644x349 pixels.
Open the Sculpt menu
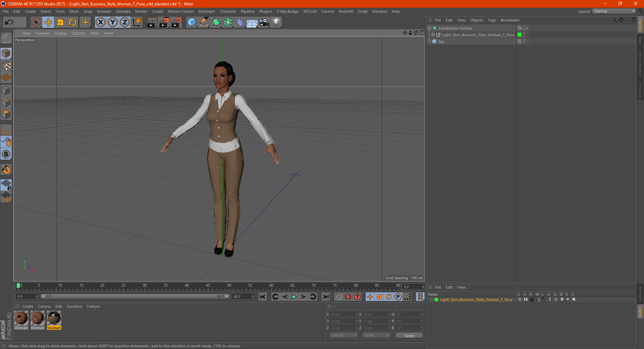pyautogui.click(x=158, y=11)
